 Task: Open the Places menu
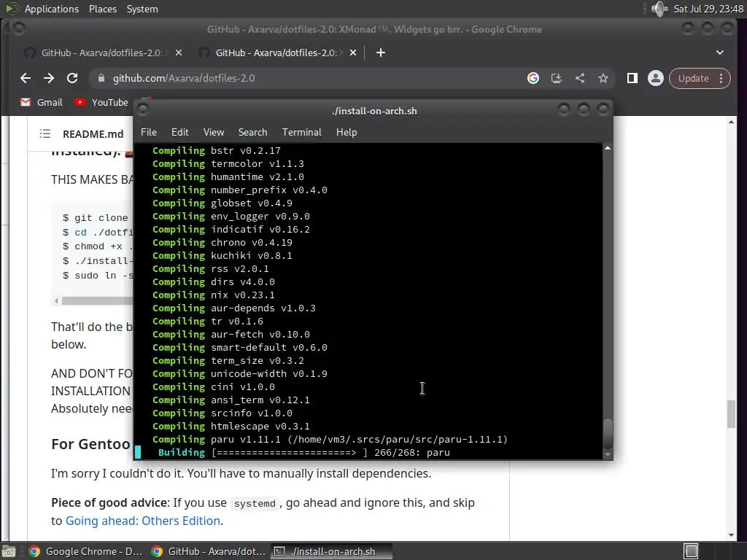click(x=102, y=9)
